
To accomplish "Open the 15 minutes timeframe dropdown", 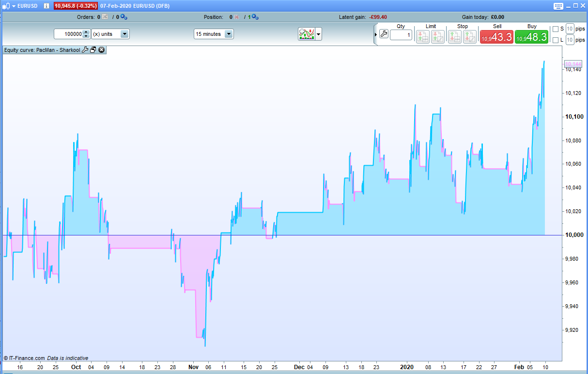I will (214, 34).
